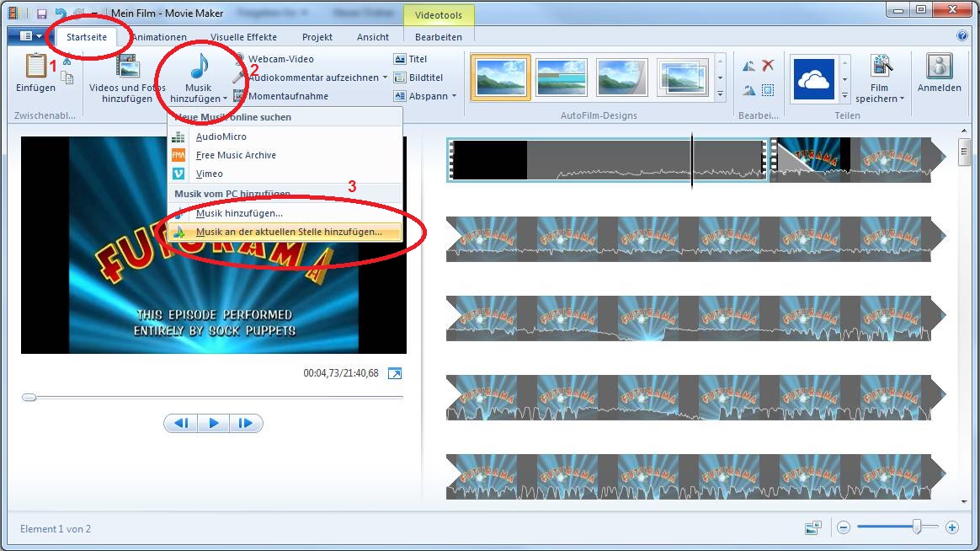This screenshot has width=980, height=551.
Task: Toggle the thumbnail size view icon
Action: [812, 527]
